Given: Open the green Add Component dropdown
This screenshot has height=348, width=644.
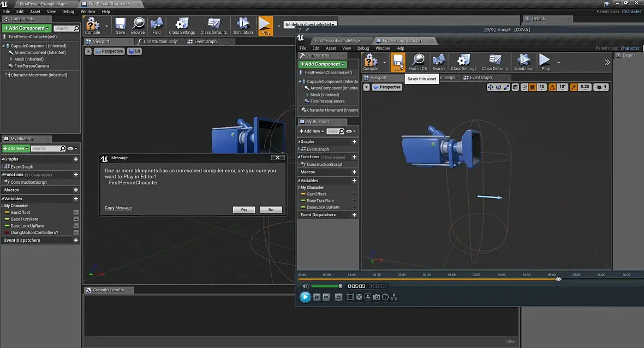Looking at the screenshot, I should [x=26, y=28].
